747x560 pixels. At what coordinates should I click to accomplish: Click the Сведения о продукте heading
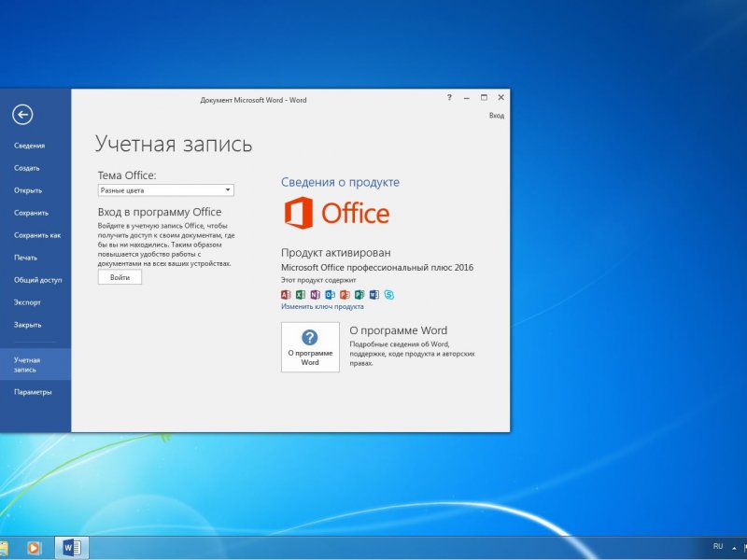340,182
